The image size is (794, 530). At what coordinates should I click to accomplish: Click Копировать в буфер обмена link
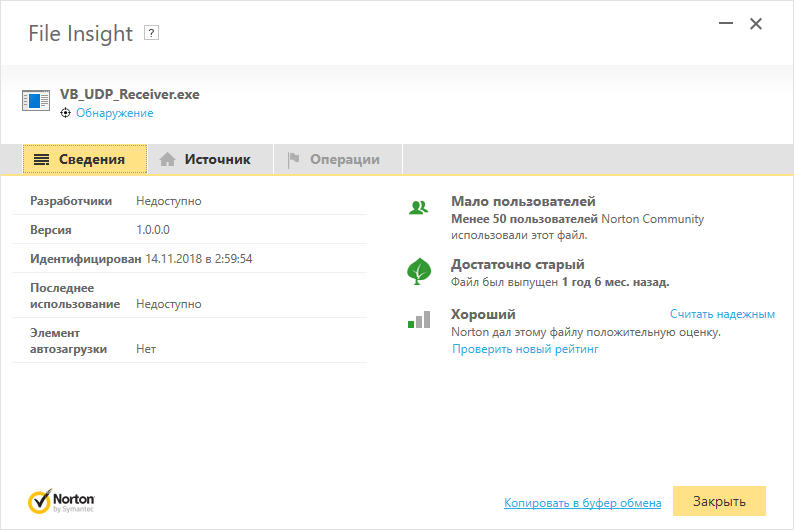[582, 503]
